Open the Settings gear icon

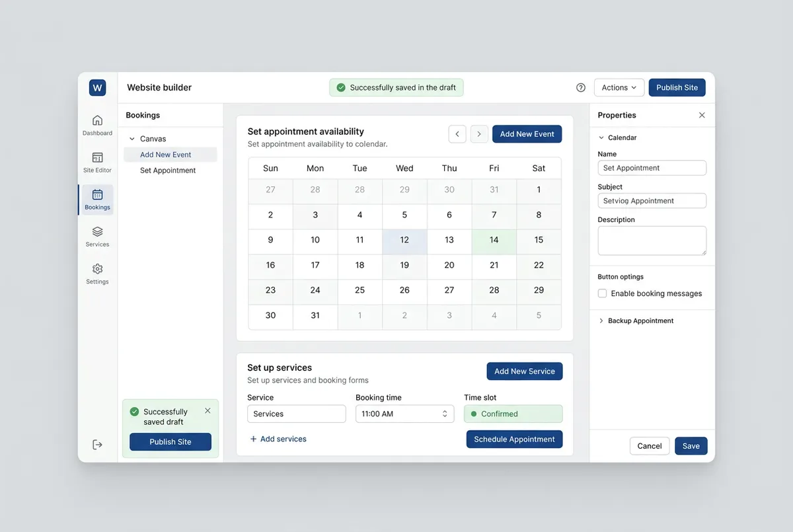click(97, 269)
